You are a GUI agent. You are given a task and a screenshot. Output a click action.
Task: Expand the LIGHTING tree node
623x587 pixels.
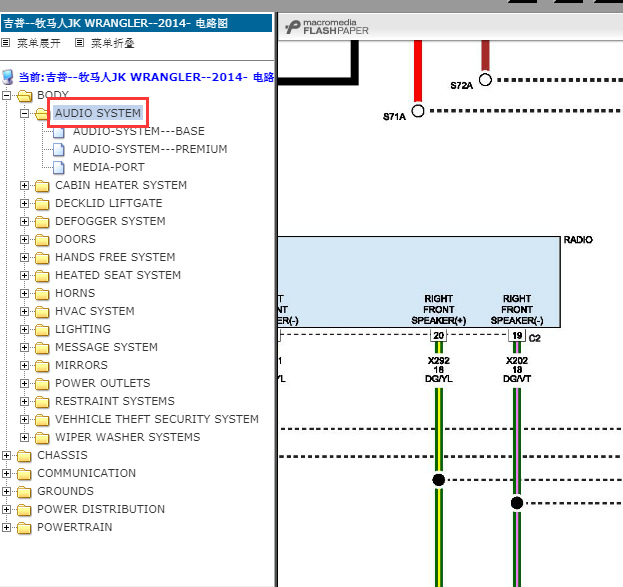point(25,329)
